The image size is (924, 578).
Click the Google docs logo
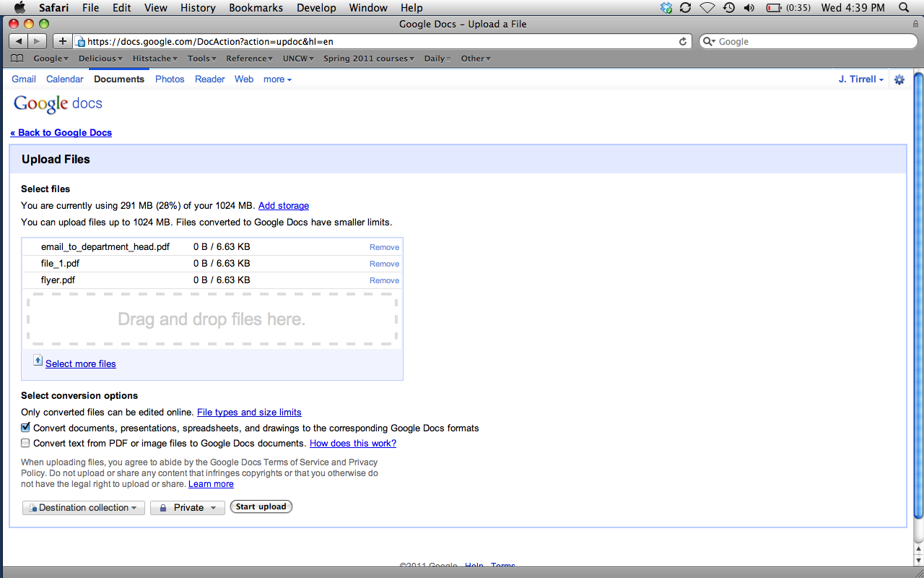[x=58, y=104]
